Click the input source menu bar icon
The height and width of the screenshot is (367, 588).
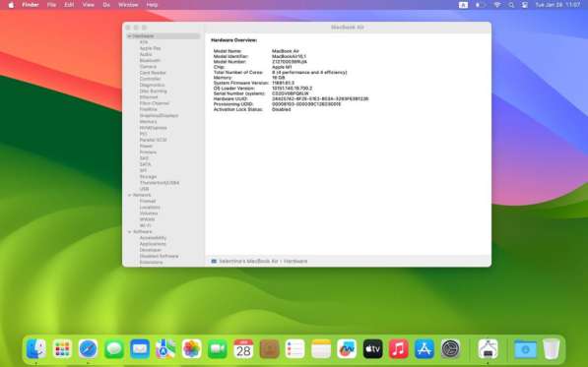463,5
